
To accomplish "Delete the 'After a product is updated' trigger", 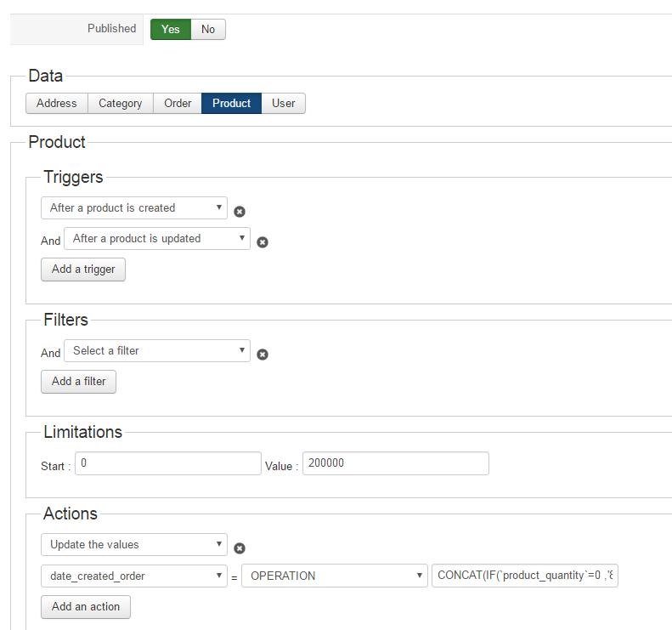I will 263,242.
